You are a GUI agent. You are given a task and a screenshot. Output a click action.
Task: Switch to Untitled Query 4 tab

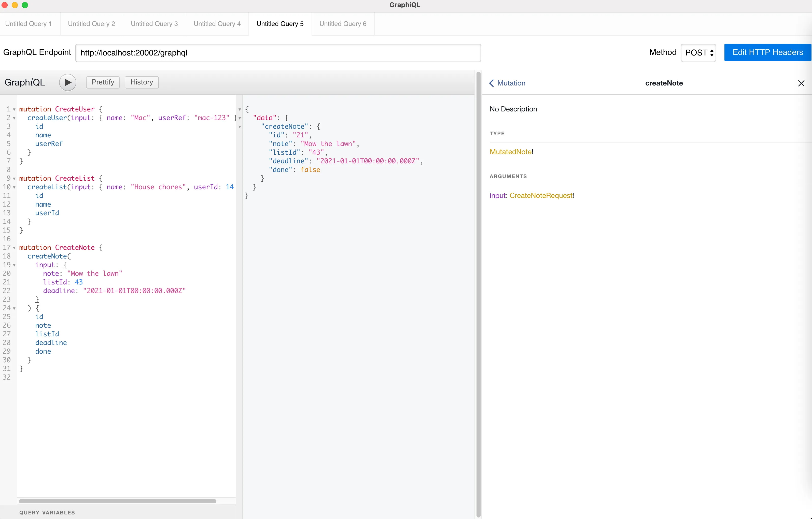coord(217,24)
